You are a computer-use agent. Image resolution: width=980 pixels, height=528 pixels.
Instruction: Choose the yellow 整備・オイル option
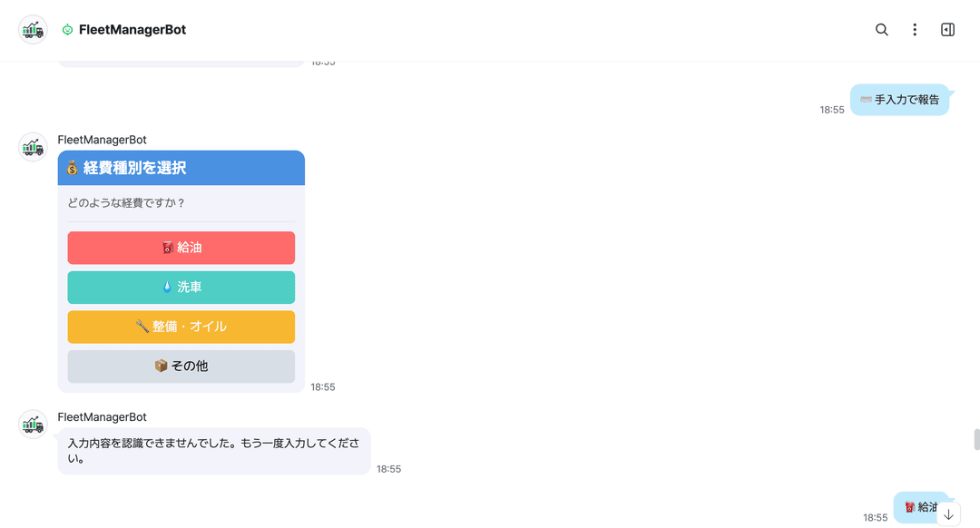[x=181, y=327]
